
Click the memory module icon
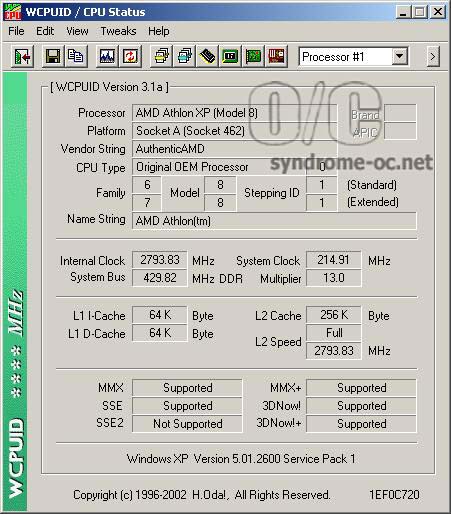click(207, 56)
